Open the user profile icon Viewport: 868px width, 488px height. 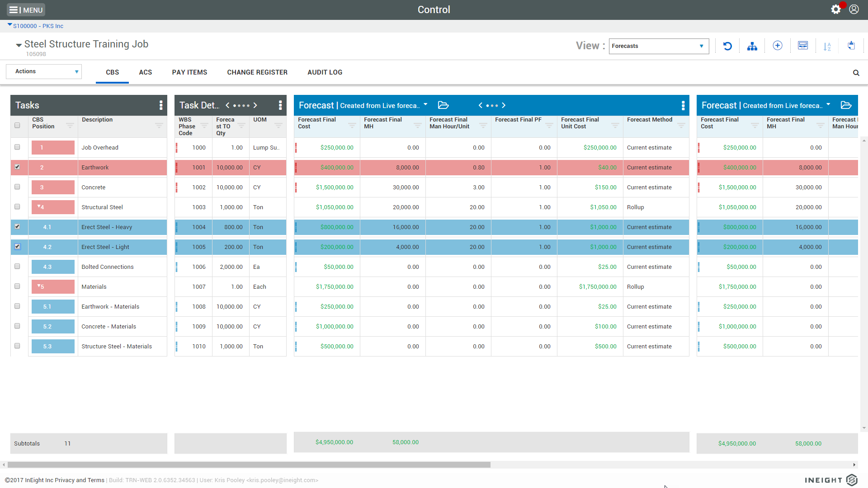coord(854,9)
